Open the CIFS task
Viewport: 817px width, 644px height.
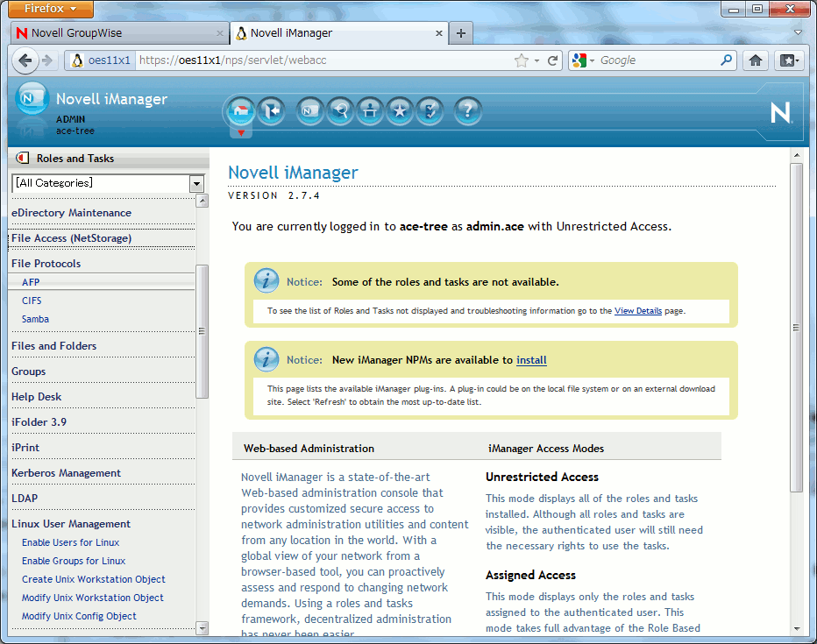click(x=32, y=301)
